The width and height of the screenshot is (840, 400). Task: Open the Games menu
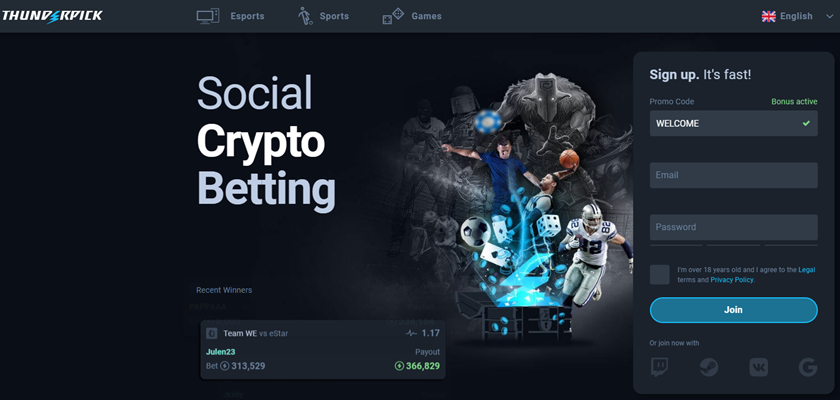click(426, 16)
